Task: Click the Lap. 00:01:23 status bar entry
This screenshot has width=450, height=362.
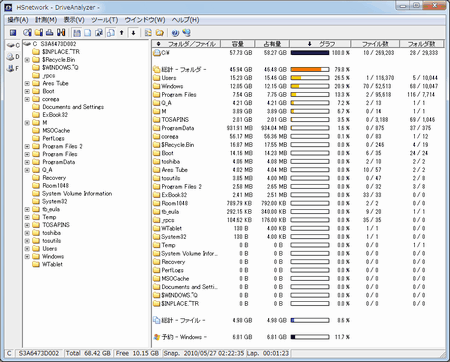Action: tap(268, 353)
